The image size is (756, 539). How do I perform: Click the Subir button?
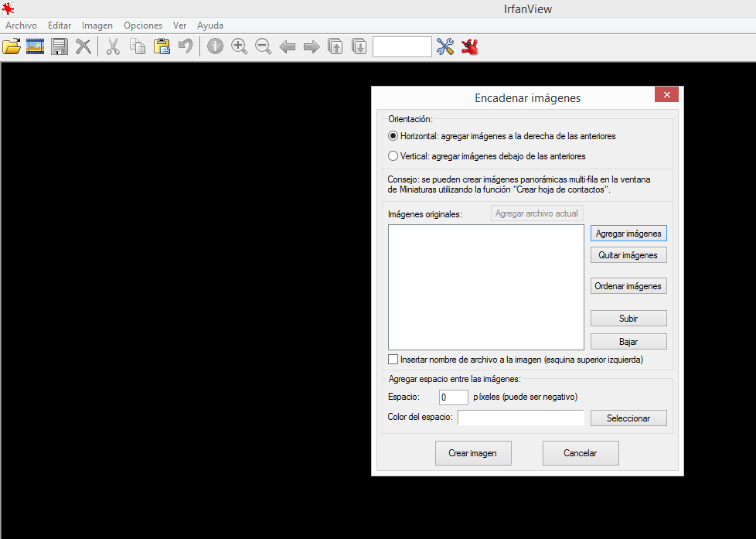(628, 319)
